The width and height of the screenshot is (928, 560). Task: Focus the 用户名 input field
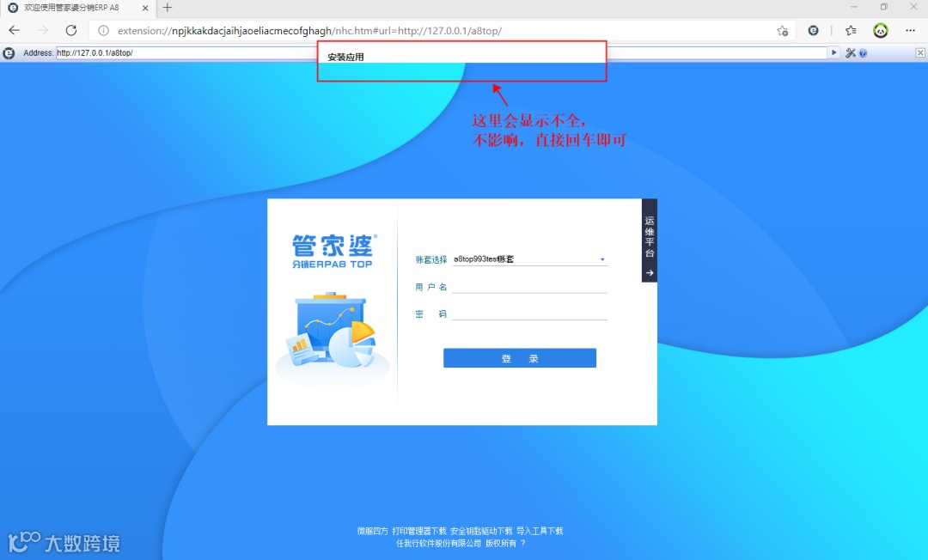[530, 287]
